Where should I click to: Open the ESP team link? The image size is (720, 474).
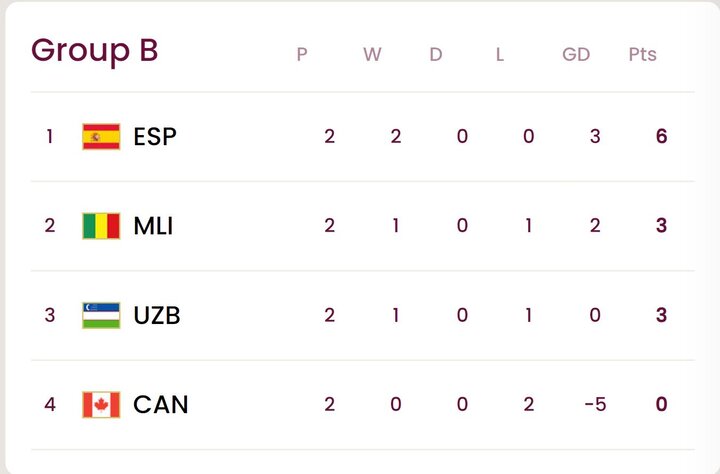155,136
